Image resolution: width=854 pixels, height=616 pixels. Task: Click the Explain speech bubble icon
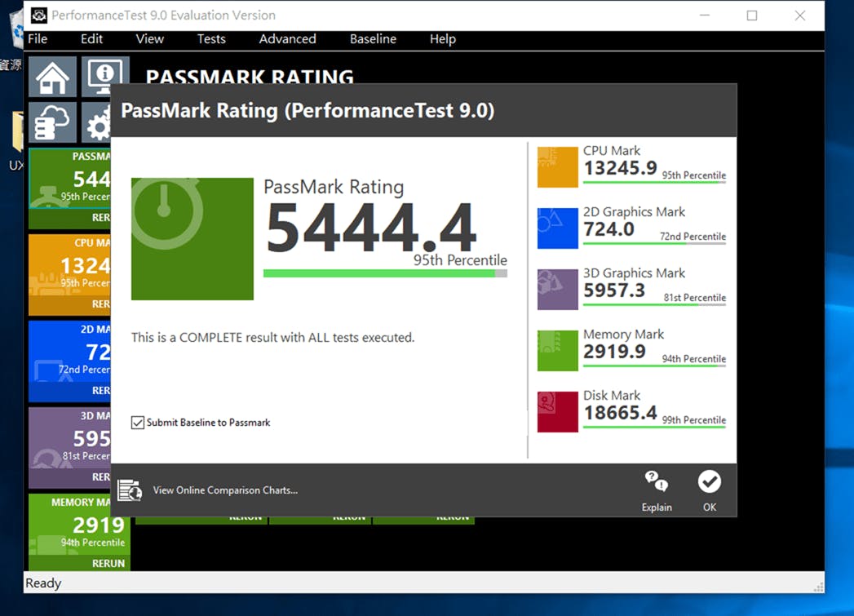tap(656, 482)
